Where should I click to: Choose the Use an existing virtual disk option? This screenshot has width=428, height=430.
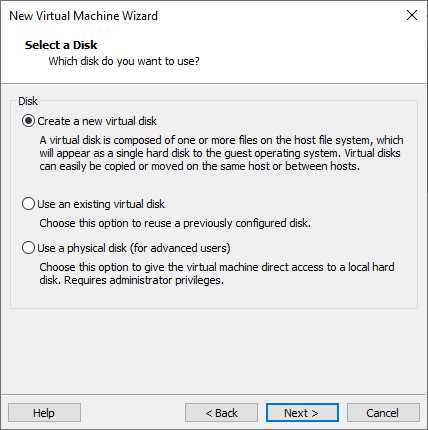pyautogui.click(x=28, y=204)
